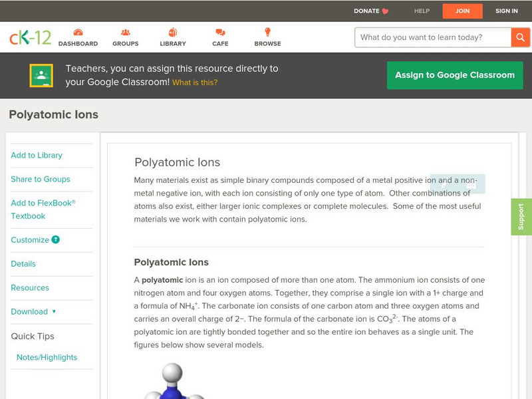The image size is (532, 399).
Task: Open the Cafe chat bubbles icon
Action: click(220, 32)
